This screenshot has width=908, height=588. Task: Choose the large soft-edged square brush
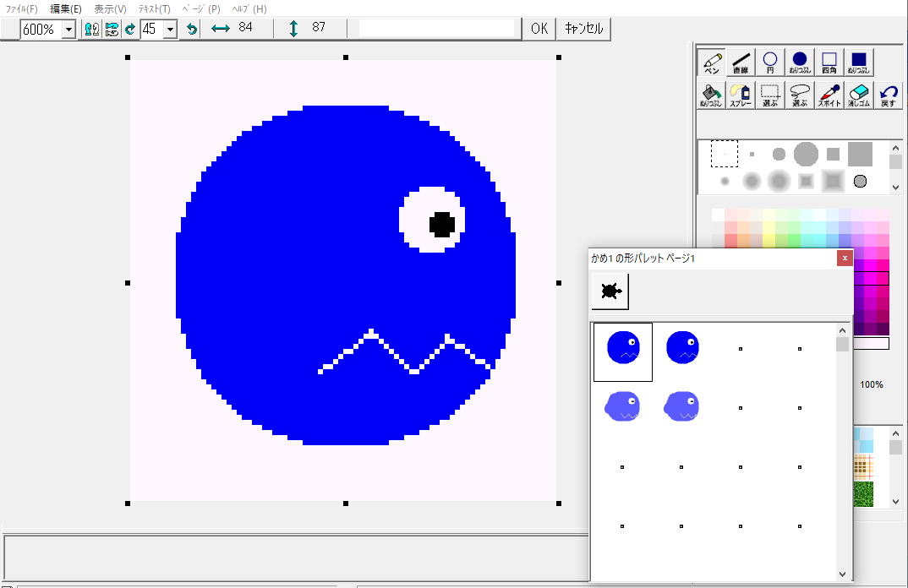tap(833, 181)
